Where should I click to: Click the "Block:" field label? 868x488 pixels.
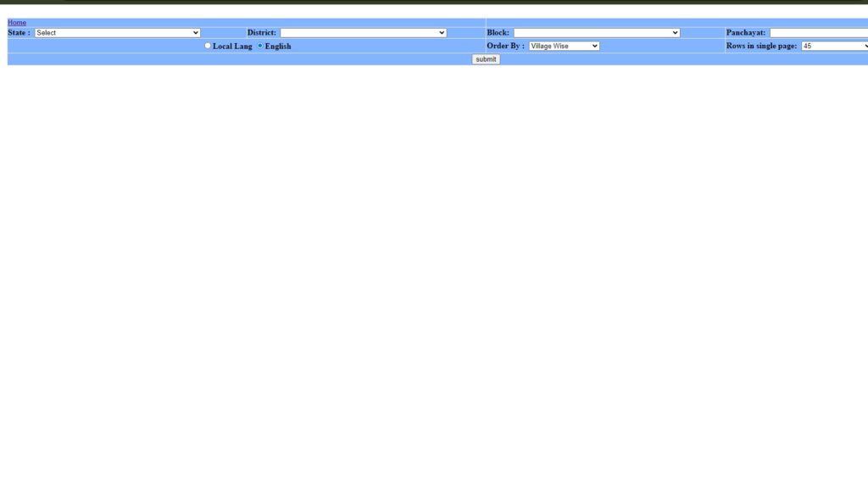tap(498, 33)
